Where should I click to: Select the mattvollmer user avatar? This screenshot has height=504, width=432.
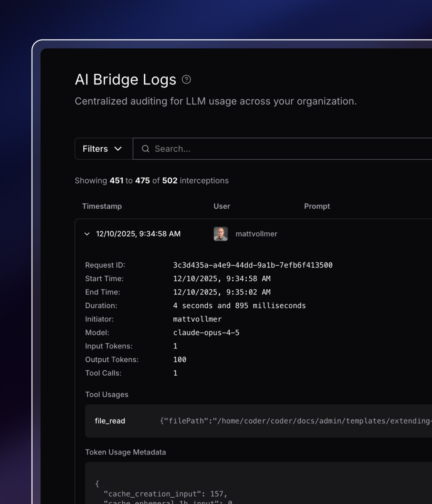coord(221,234)
